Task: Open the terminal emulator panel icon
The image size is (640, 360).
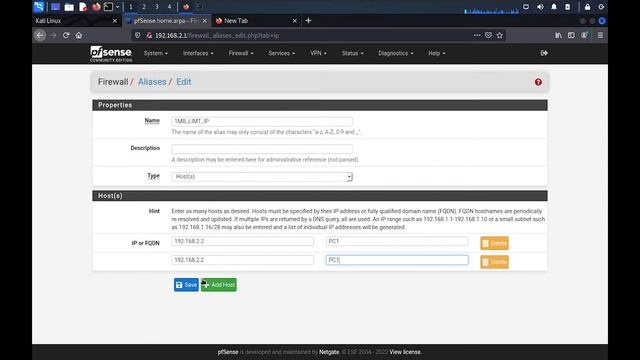Action: [108, 7]
